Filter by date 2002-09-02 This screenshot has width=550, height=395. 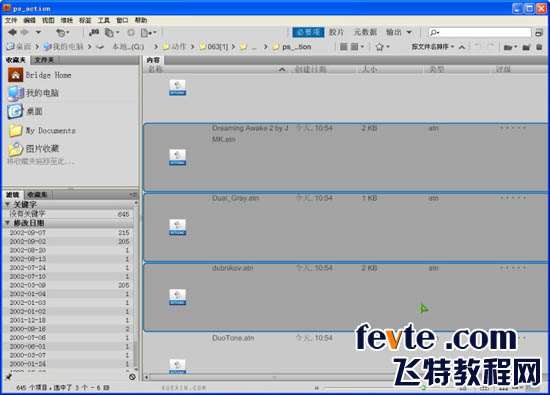click(x=69, y=241)
